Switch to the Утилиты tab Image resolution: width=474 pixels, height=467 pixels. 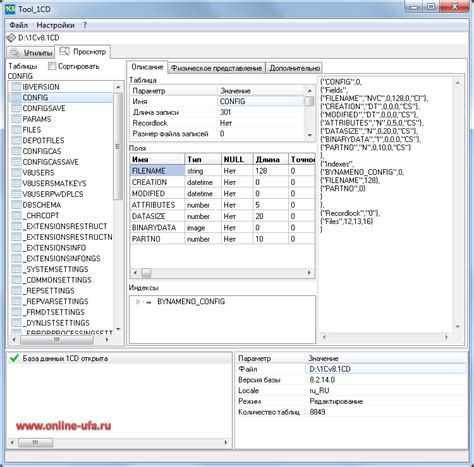point(31,53)
